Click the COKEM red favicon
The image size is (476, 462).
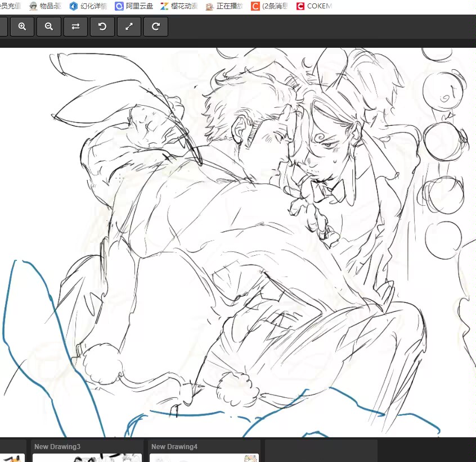coord(300,6)
